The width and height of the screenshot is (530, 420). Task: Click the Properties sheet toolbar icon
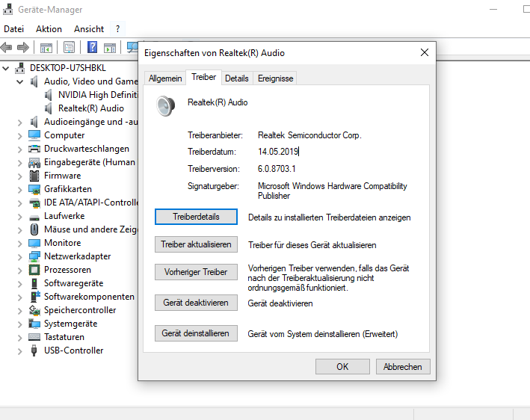69,48
